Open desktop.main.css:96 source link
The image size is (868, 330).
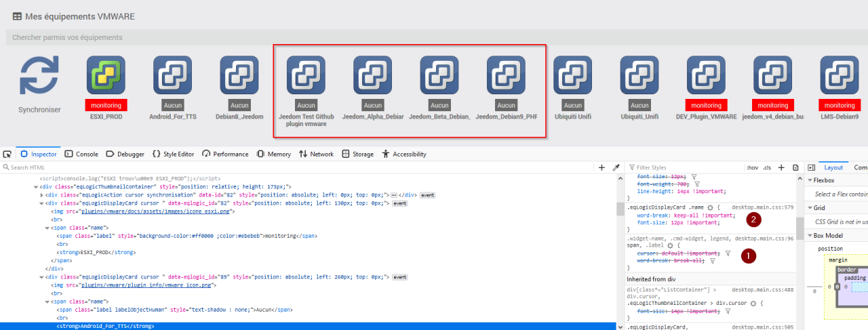[x=764, y=238]
